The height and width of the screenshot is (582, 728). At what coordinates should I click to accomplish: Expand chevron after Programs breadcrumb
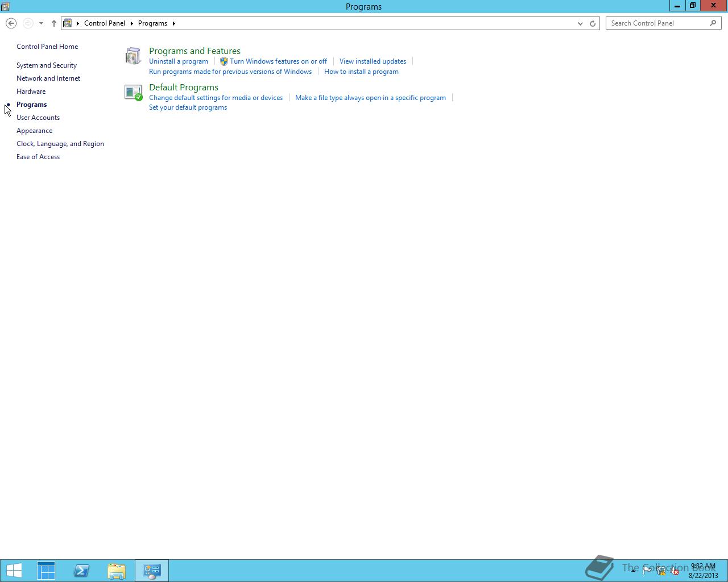point(173,23)
